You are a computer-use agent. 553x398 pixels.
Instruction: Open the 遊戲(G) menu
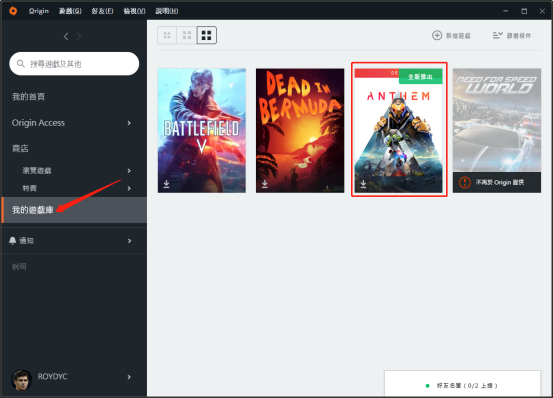pyautogui.click(x=70, y=11)
